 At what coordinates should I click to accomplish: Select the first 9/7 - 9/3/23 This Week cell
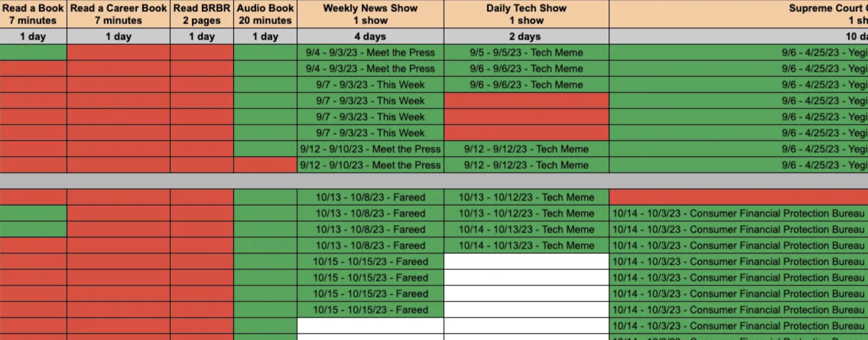click(370, 85)
